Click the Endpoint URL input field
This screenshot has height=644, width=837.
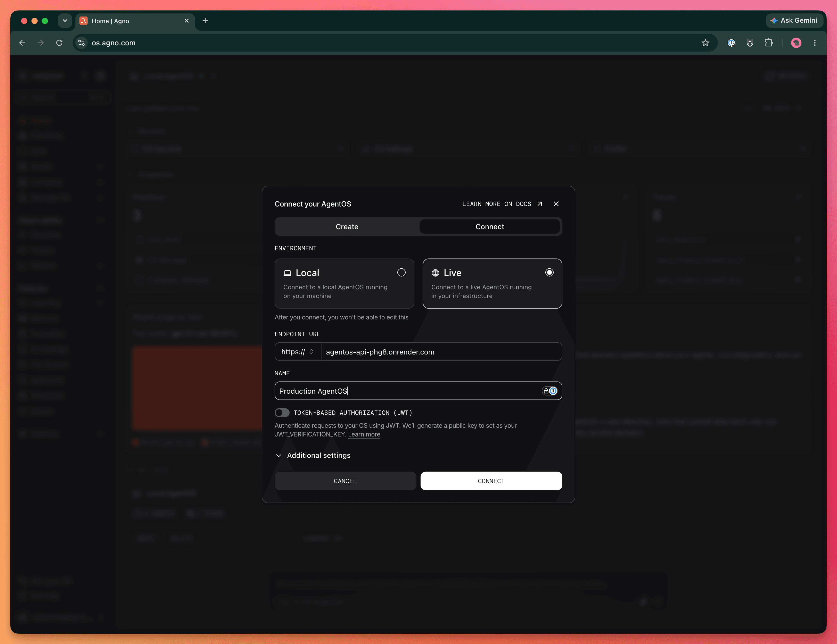(441, 352)
